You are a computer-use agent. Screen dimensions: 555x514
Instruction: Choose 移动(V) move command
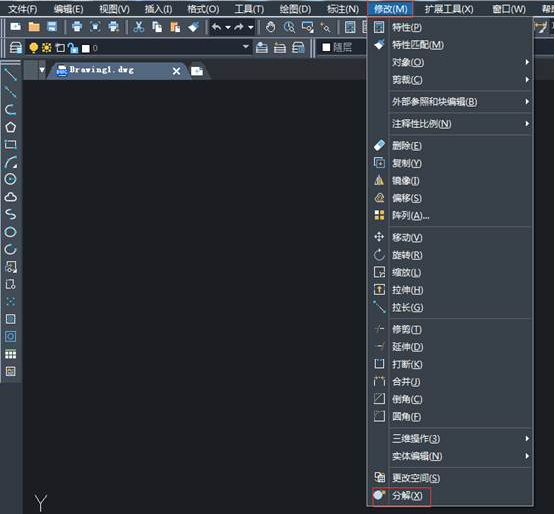[x=450, y=237]
